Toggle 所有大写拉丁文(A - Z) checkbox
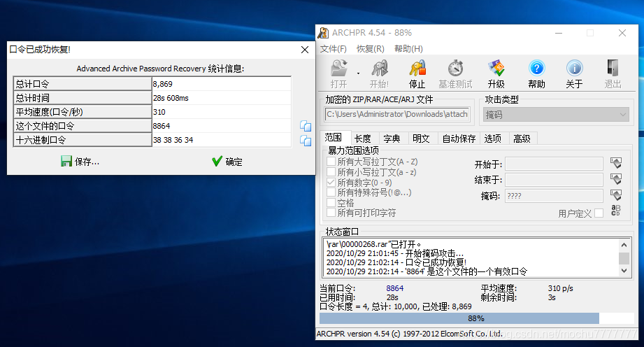Image resolution: width=644 pixels, height=347 pixels. 331,162
